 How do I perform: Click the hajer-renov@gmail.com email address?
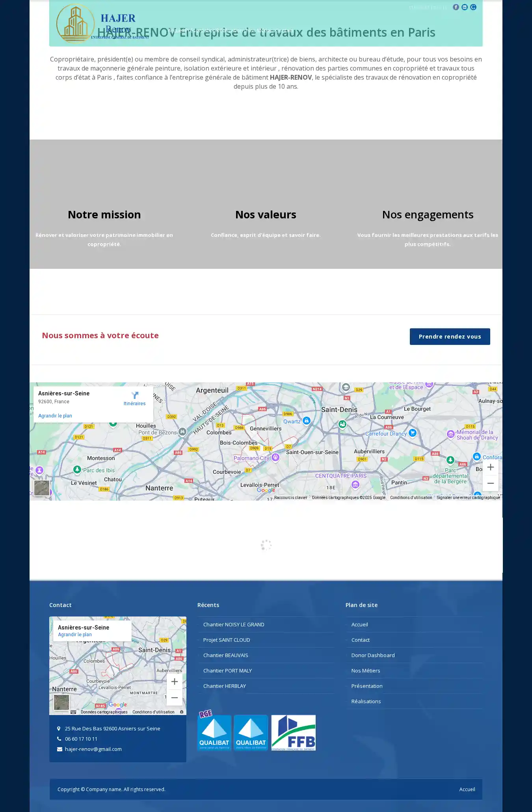[93, 749]
